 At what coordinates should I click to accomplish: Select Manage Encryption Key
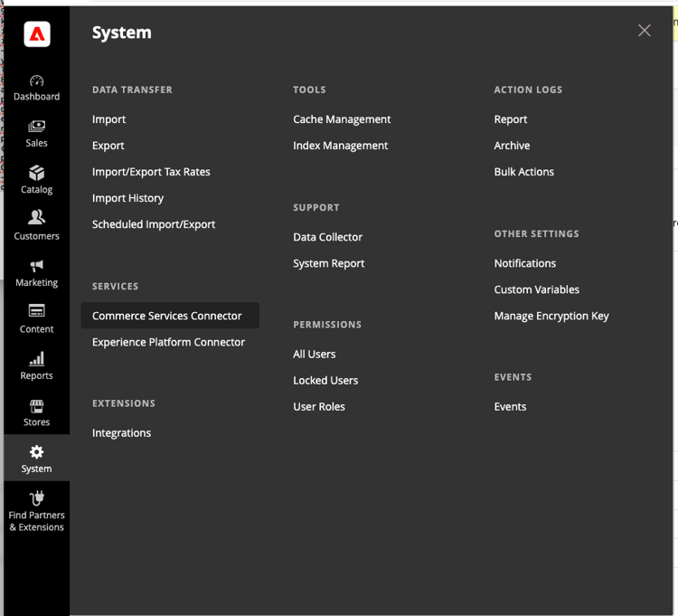(551, 317)
